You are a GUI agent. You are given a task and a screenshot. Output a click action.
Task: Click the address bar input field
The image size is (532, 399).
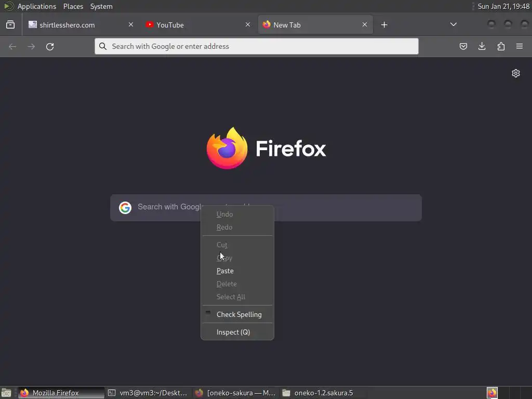[257, 46]
